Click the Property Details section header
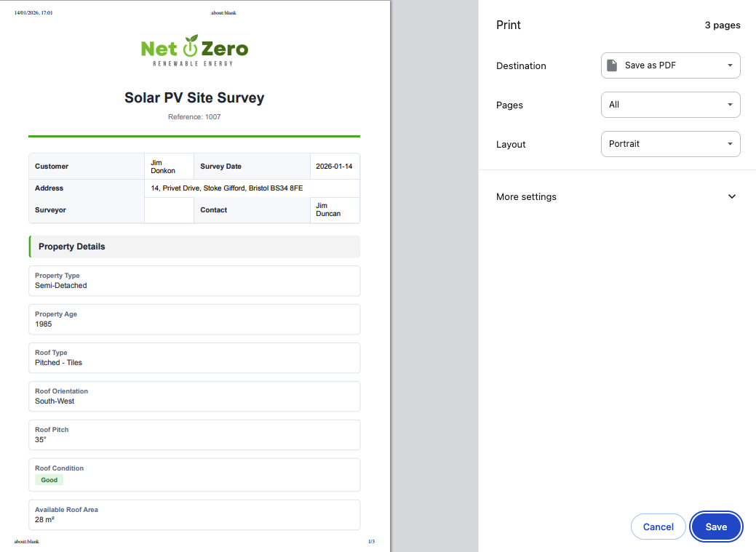The image size is (756, 552). [194, 247]
